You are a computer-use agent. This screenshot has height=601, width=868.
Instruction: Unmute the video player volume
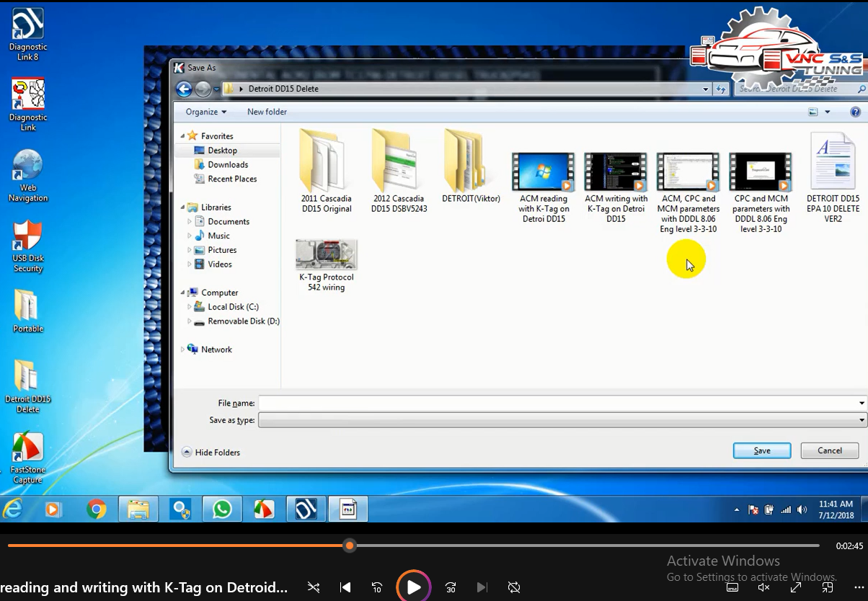(764, 587)
